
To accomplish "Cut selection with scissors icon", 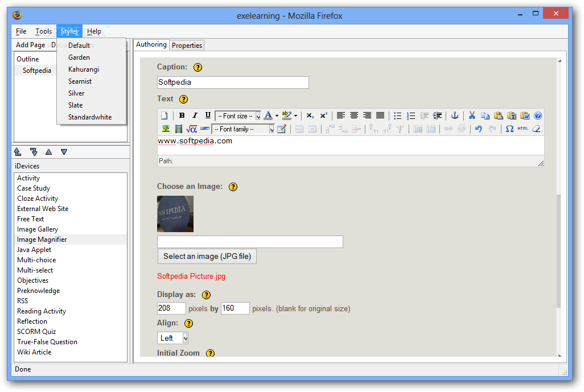I will pyautogui.click(x=472, y=115).
